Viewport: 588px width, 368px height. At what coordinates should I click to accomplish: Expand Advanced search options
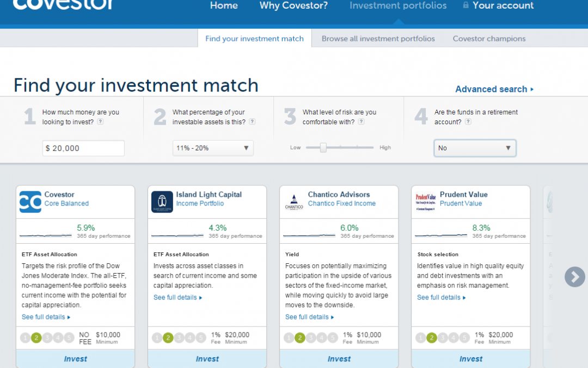[x=494, y=89]
